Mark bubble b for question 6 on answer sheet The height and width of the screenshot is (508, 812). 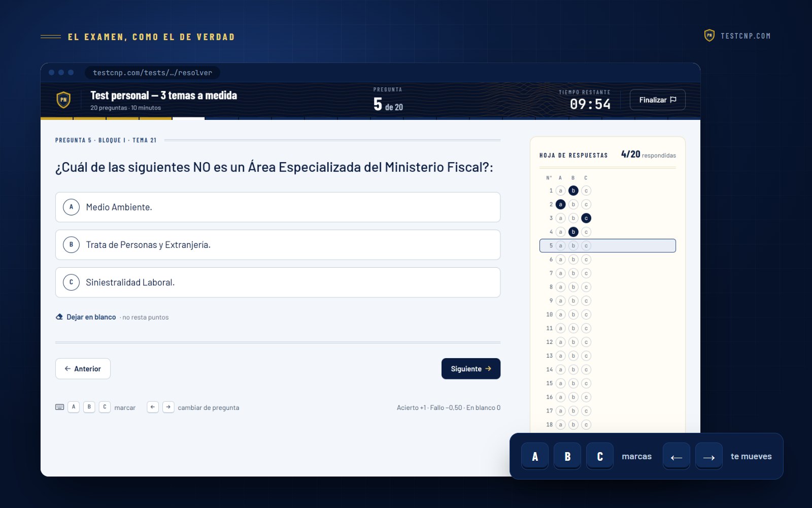click(x=573, y=260)
